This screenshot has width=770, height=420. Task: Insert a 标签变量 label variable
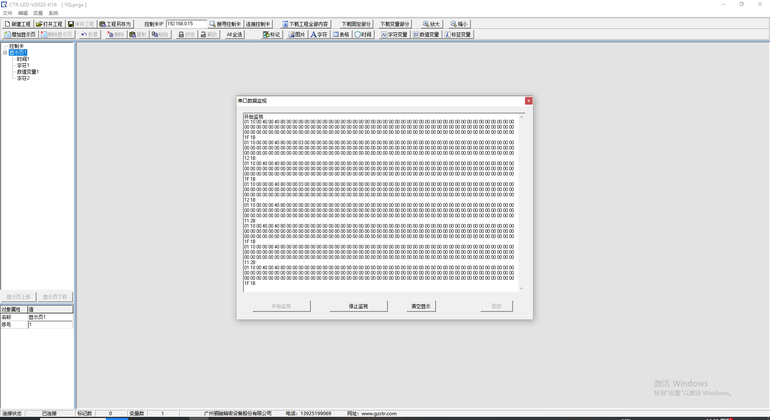[458, 34]
